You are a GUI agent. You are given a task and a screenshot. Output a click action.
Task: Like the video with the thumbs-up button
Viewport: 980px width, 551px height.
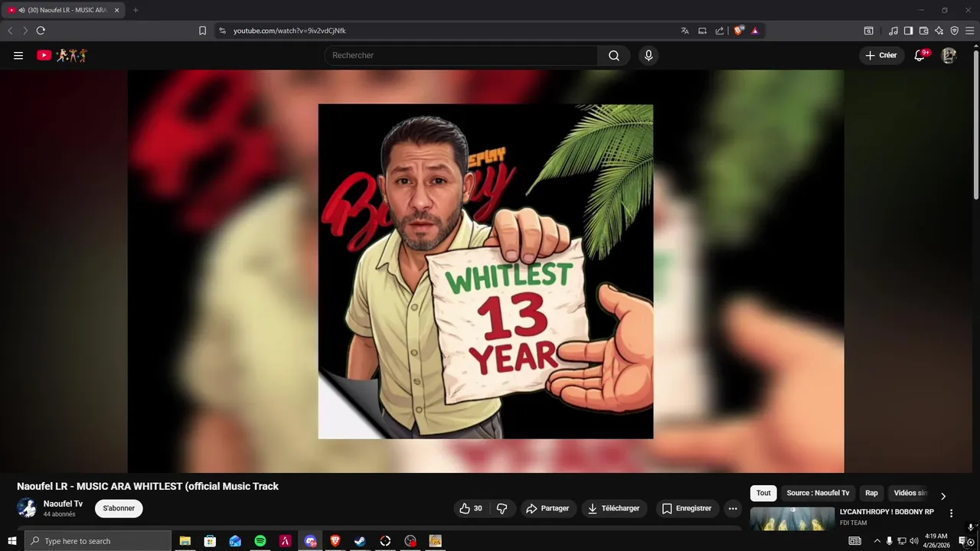[x=471, y=508]
